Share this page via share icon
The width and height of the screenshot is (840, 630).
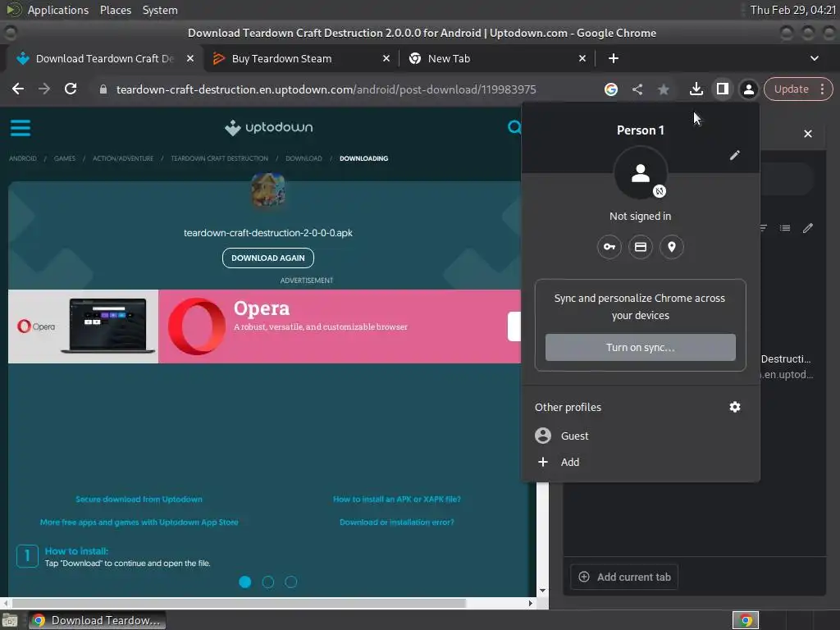coord(637,89)
